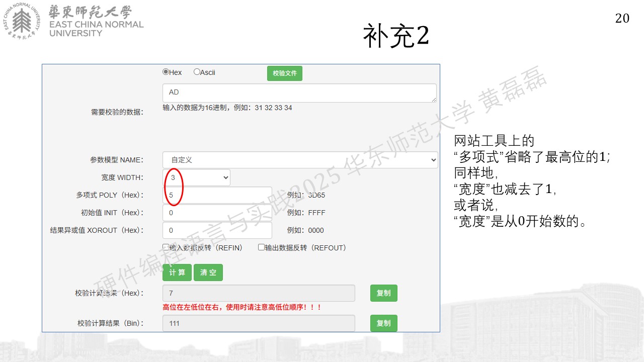Copy the Bin result with 复制 button
The image size is (644, 362).
tap(384, 323)
